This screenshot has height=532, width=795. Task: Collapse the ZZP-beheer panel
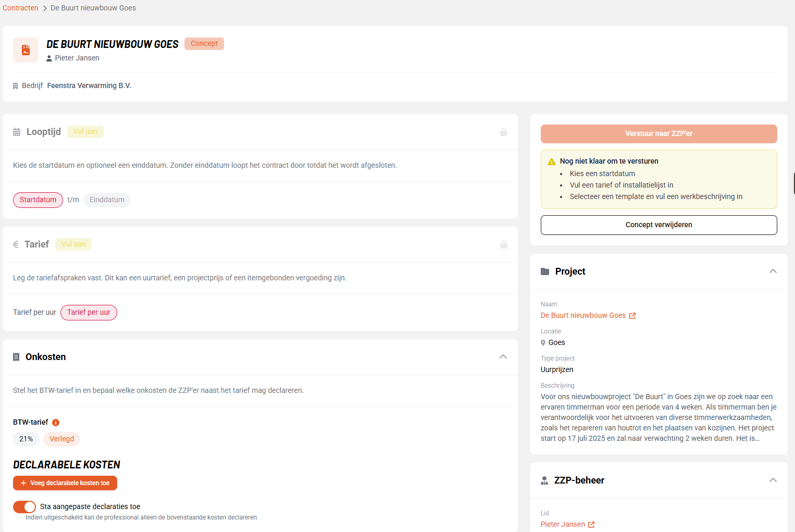[773, 480]
